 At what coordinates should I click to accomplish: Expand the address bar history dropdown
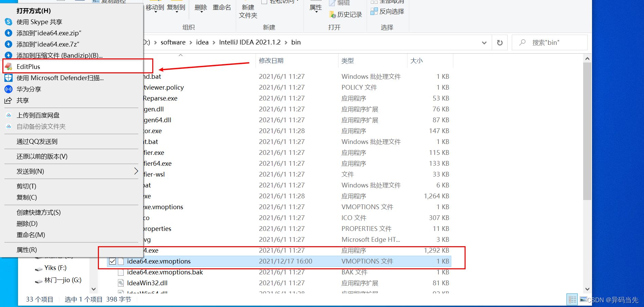click(x=484, y=42)
